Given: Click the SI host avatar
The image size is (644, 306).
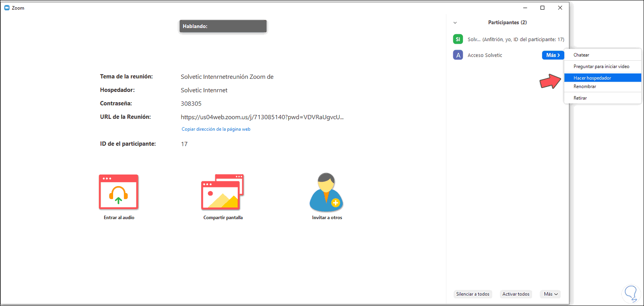Looking at the screenshot, I should [x=458, y=39].
